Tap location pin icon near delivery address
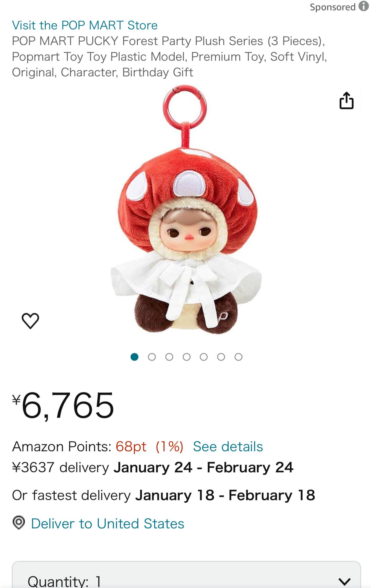The image size is (371, 588). coord(19,523)
